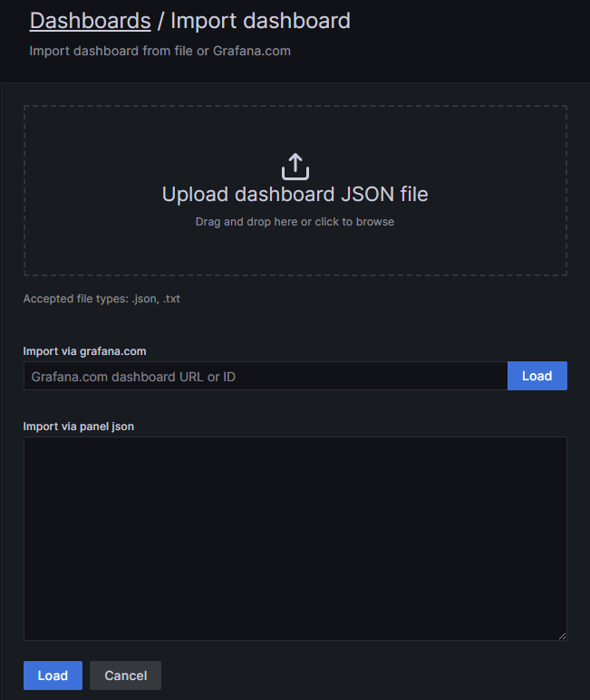Click 'Drag and drop here or click to browse'
590x700 pixels.
[295, 222]
